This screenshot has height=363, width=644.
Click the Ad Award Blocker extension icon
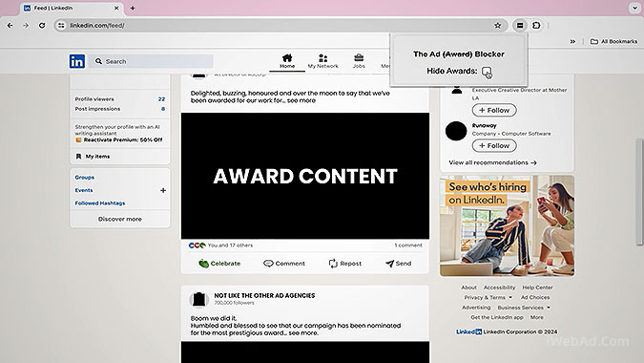[520, 26]
